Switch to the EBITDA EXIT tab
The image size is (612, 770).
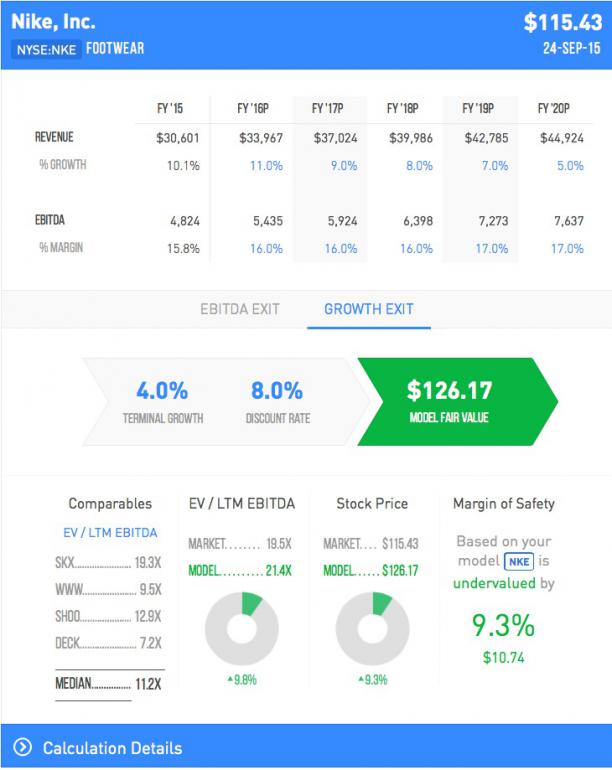click(x=240, y=309)
